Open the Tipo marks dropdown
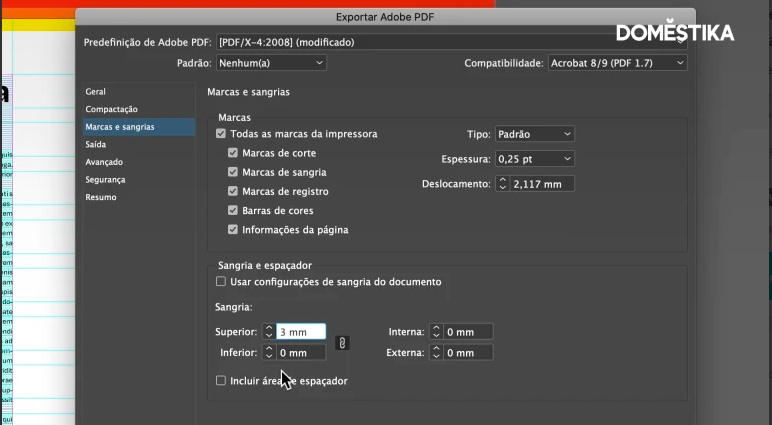 tap(535, 134)
